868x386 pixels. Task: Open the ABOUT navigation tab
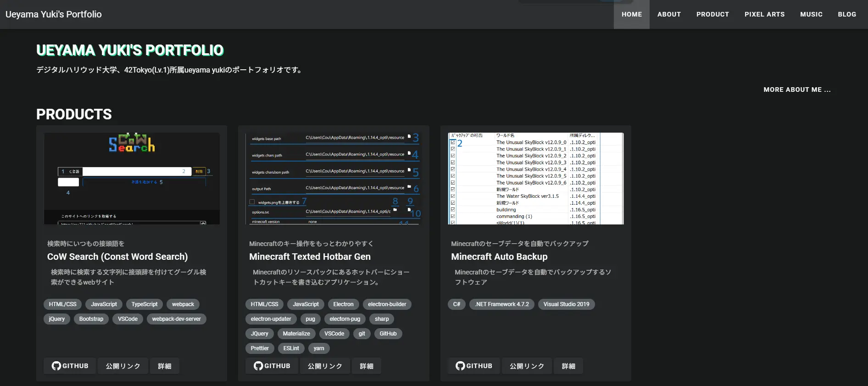coord(669,14)
